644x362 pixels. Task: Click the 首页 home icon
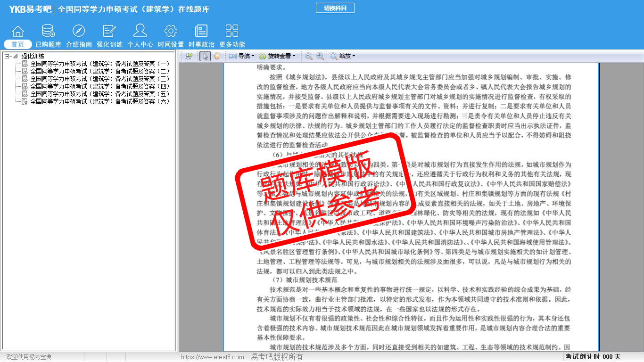(x=18, y=32)
